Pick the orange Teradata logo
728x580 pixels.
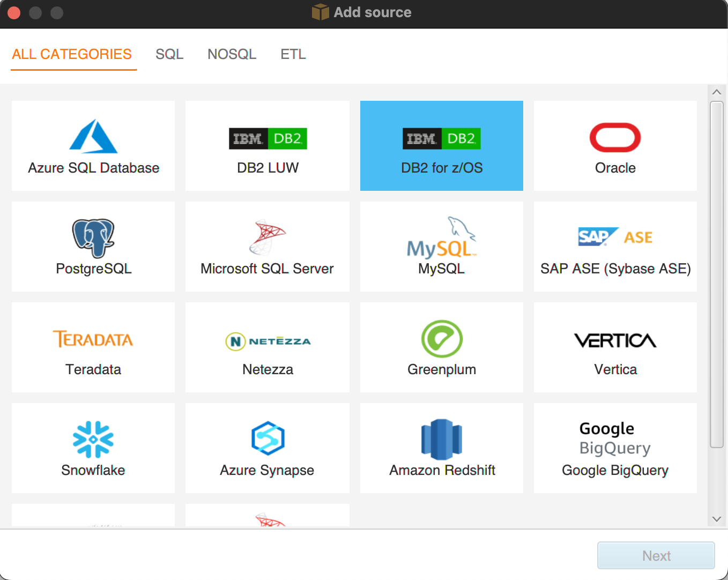click(93, 339)
